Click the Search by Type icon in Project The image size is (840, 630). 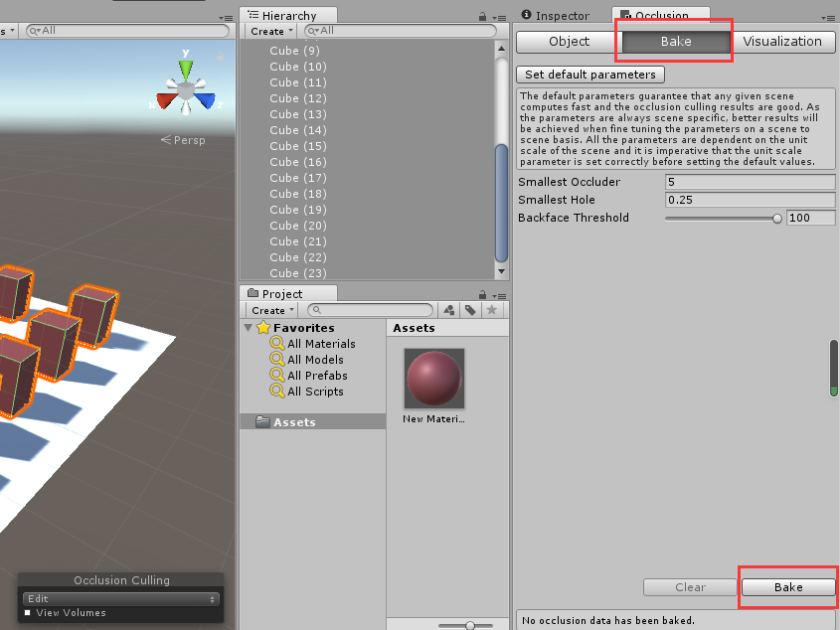click(449, 310)
